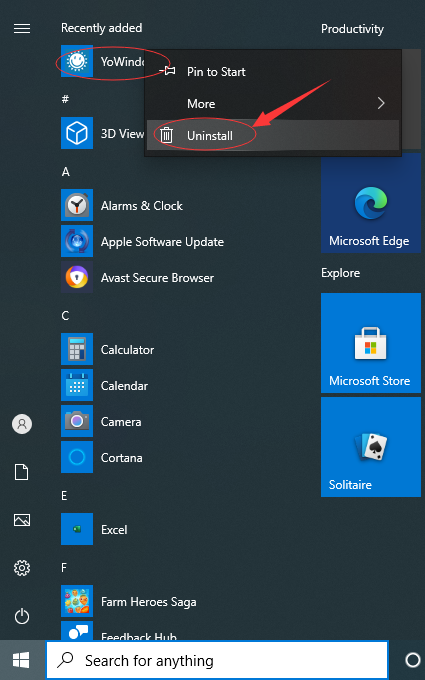The width and height of the screenshot is (425, 680).
Task: Click the 'Excel' label text
Action: point(114,530)
